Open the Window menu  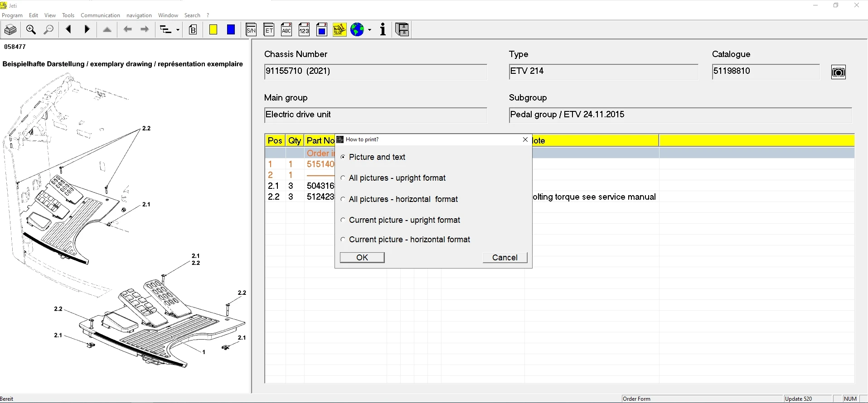tap(168, 15)
